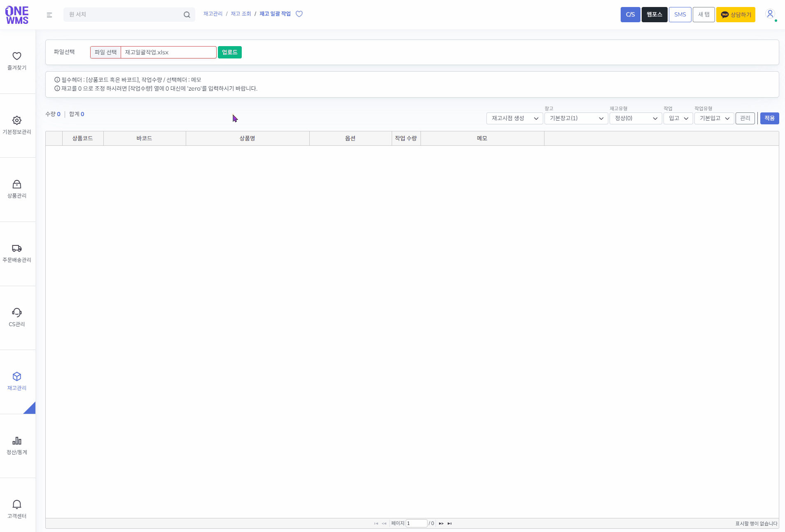Screen dimensions: 785x532
Task: Go to the last page in pager
Action: [449, 523]
